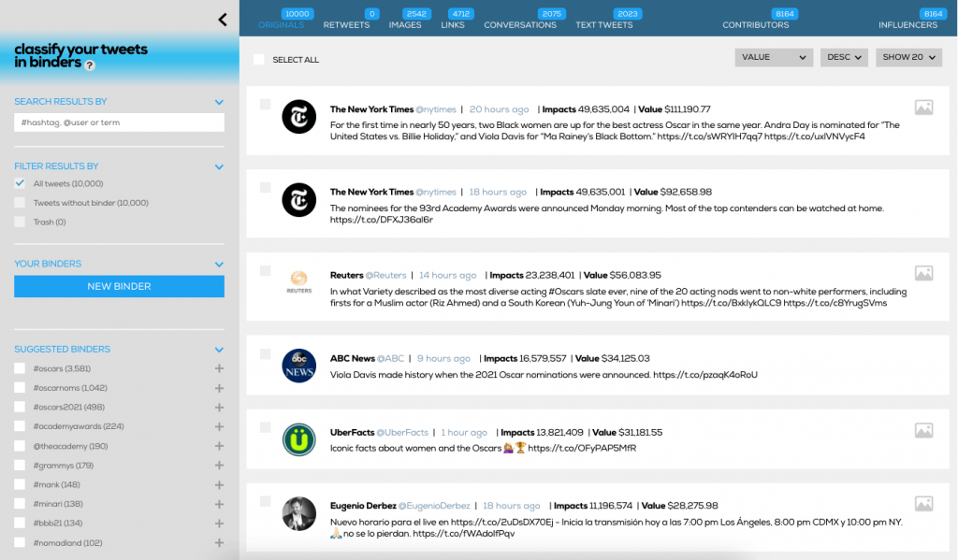Click the image icon on the UberFacts tweet
Viewport: 958px width, 560px height.
click(x=923, y=430)
